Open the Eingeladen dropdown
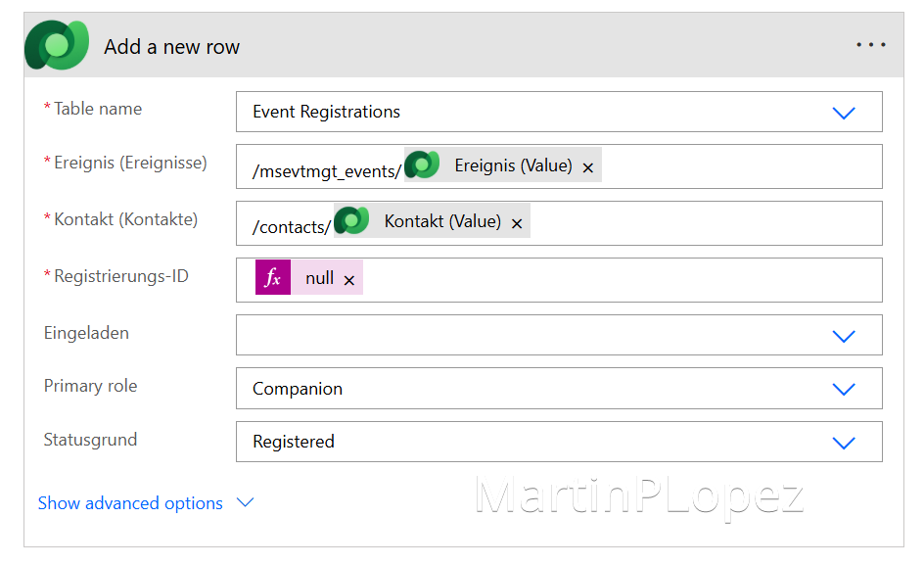 (x=843, y=336)
